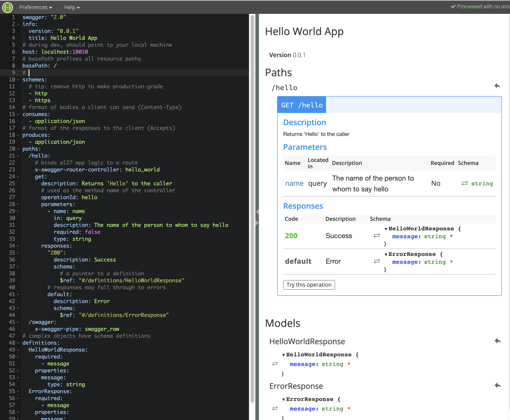Screen dimensions: 510x420
Task: Collapse HelloWorldResponse triangle in Models section
Action: pos(284,355)
